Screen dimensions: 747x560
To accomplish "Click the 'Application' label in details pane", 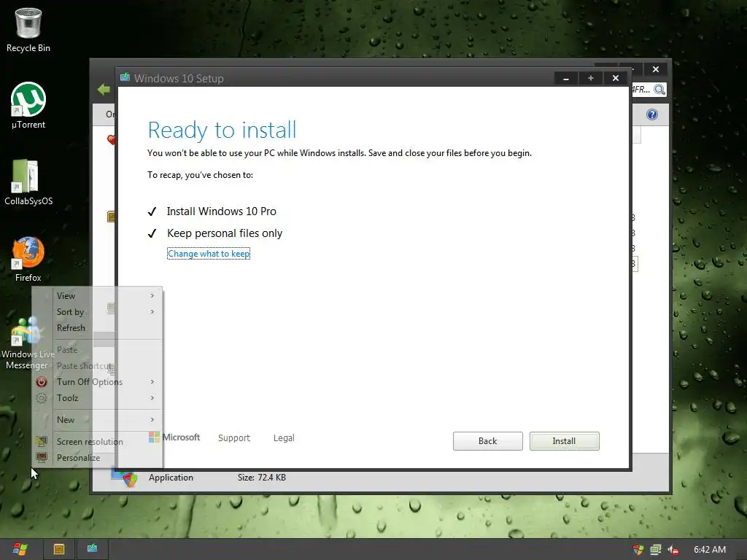I will pyautogui.click(x=171, y=478).
